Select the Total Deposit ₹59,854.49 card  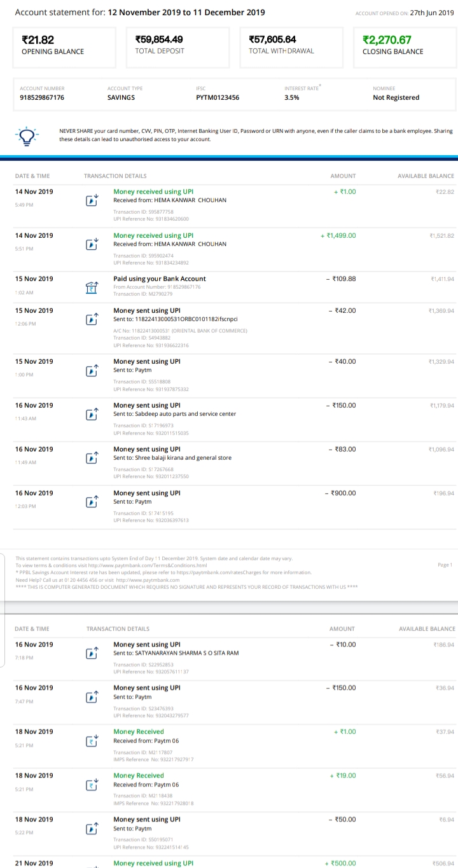coord(178,47)
